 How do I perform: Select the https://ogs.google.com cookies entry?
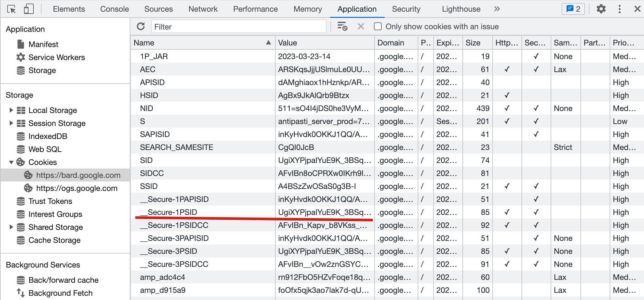(65, 188)
